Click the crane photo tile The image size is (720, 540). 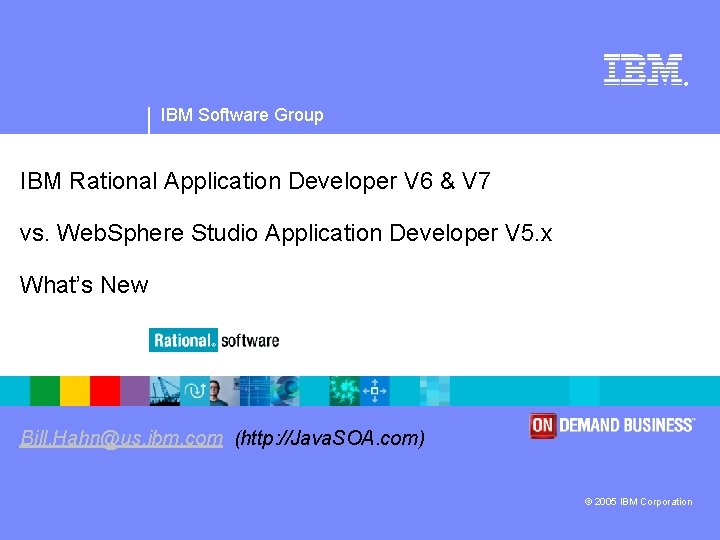165,391
